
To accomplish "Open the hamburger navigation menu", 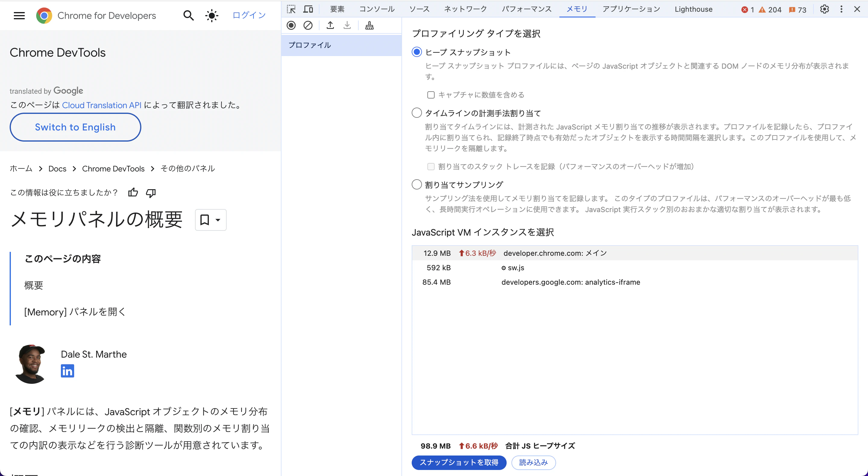I will coord(19,15).
